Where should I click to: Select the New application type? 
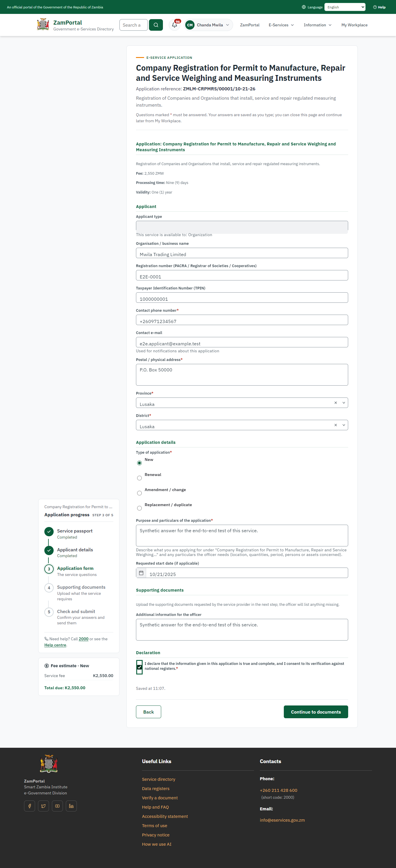[139, 463]
